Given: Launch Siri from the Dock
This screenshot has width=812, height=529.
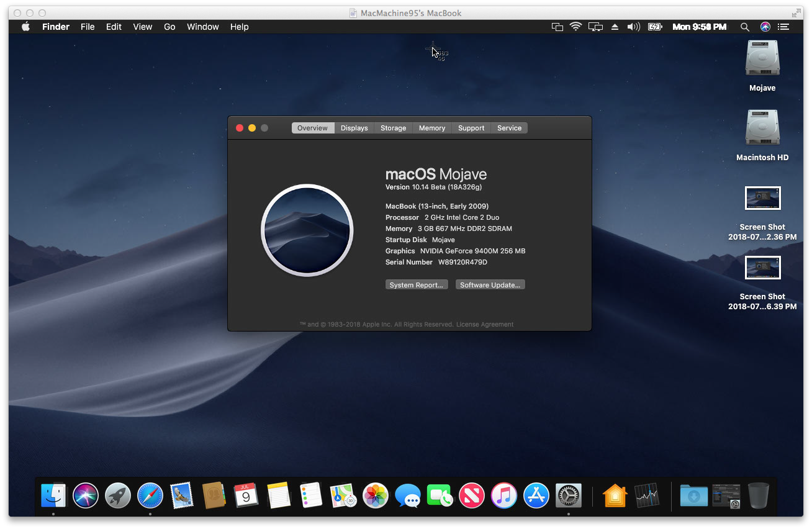Looking at the screenshot, I should 86,495.
